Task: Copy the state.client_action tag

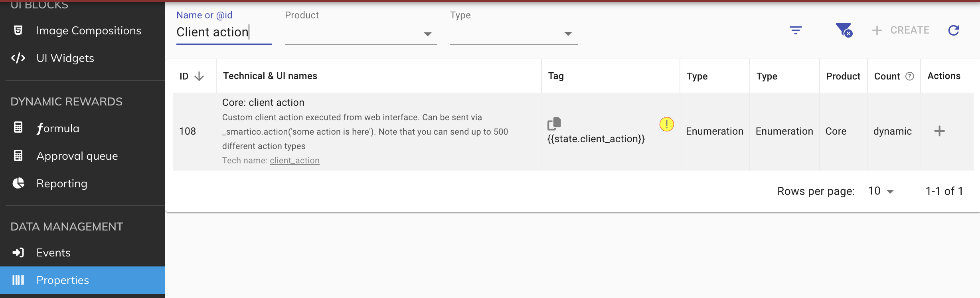Action: tap(554, 124)
